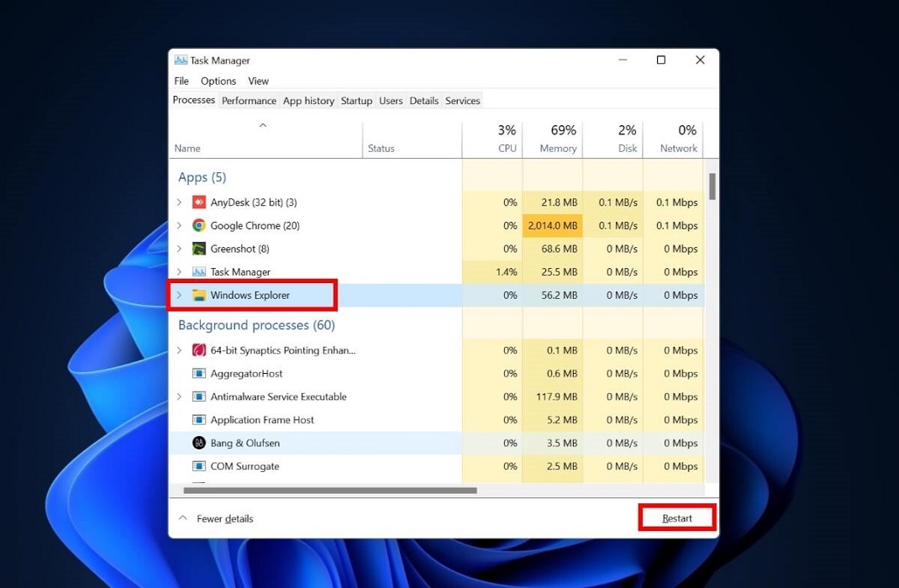Click the AnyDesk application icon
899x588 pixels.
pyautogui.click(x=198, y=202)
